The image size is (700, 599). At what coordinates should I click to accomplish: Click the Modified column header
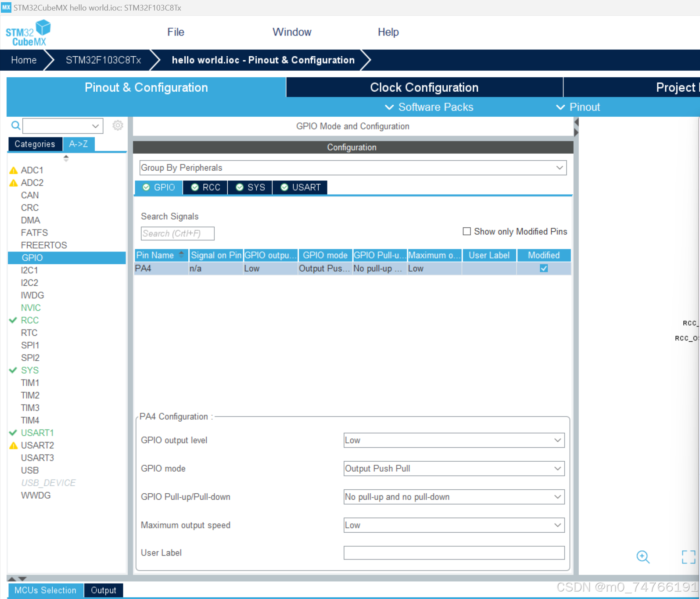click(544, 255)
